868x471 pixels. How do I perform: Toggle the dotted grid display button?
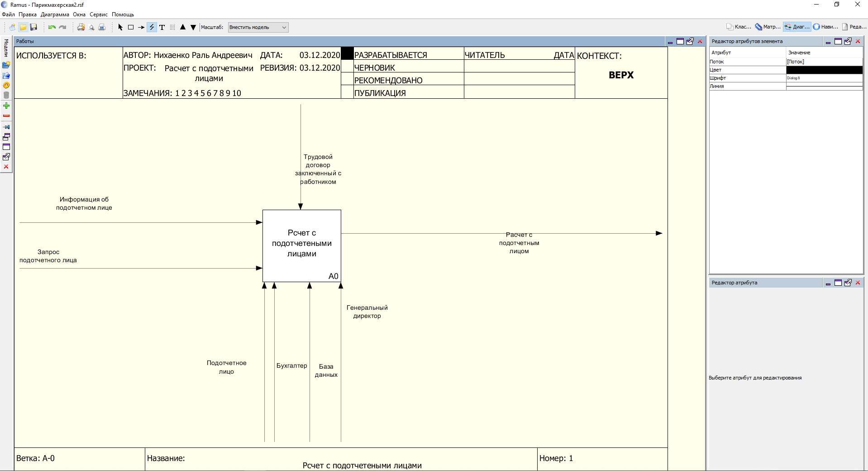(172, 27)
